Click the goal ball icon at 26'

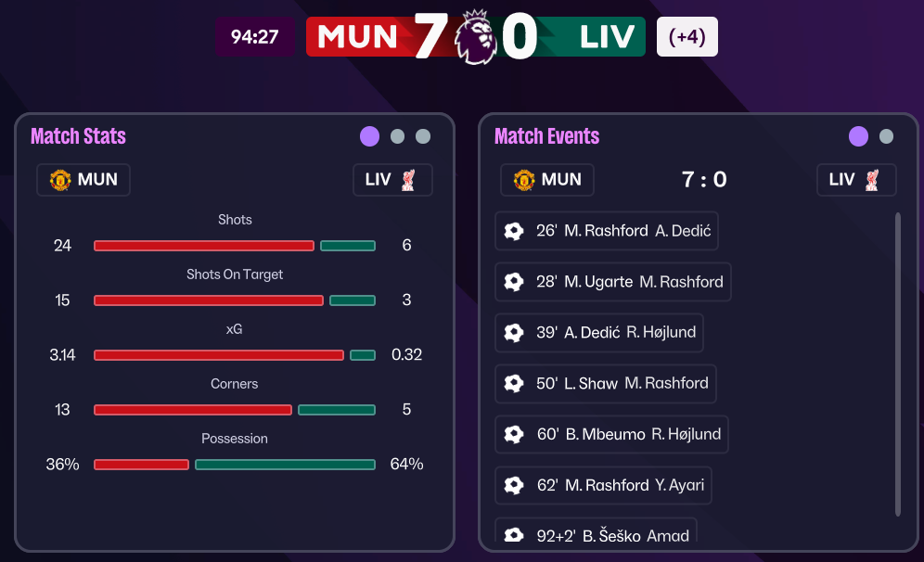[514, 231]
